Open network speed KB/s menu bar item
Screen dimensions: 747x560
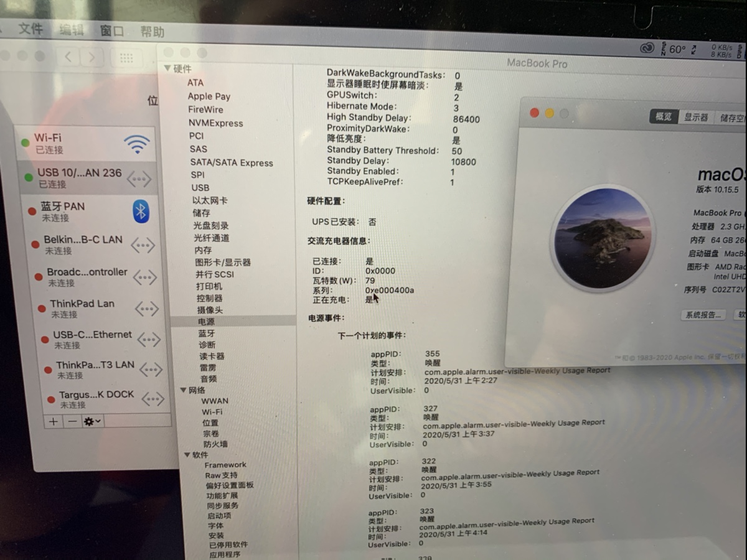point(721,51)
